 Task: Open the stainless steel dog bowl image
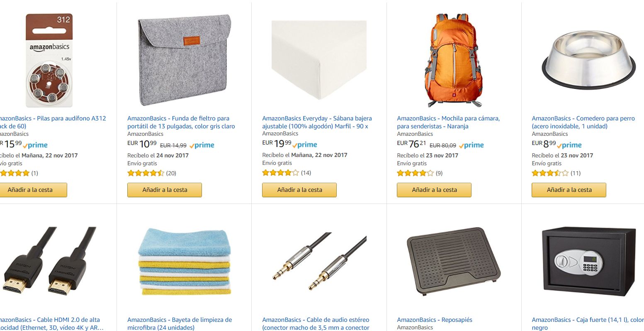point(588,60)
